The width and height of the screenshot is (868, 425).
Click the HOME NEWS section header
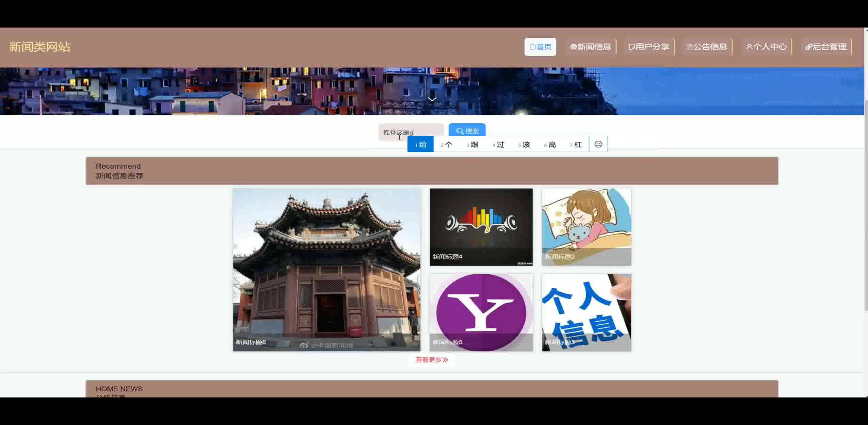432,389
